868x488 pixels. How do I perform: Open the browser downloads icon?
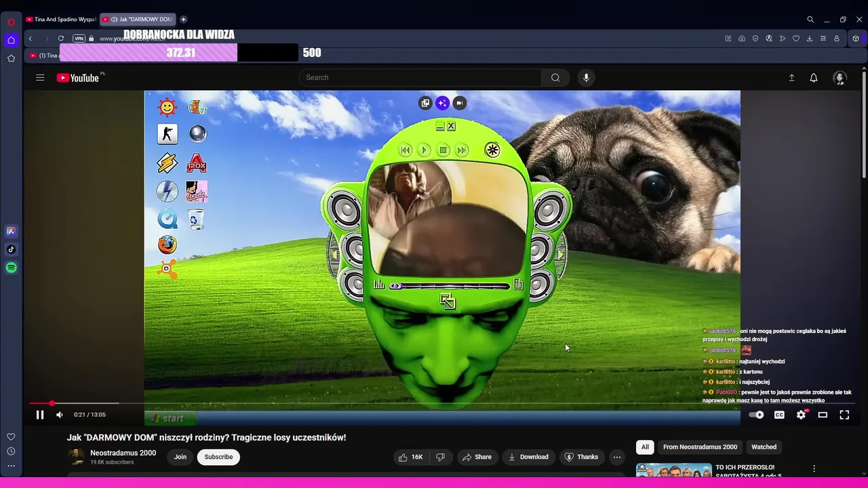click(810, 39)
